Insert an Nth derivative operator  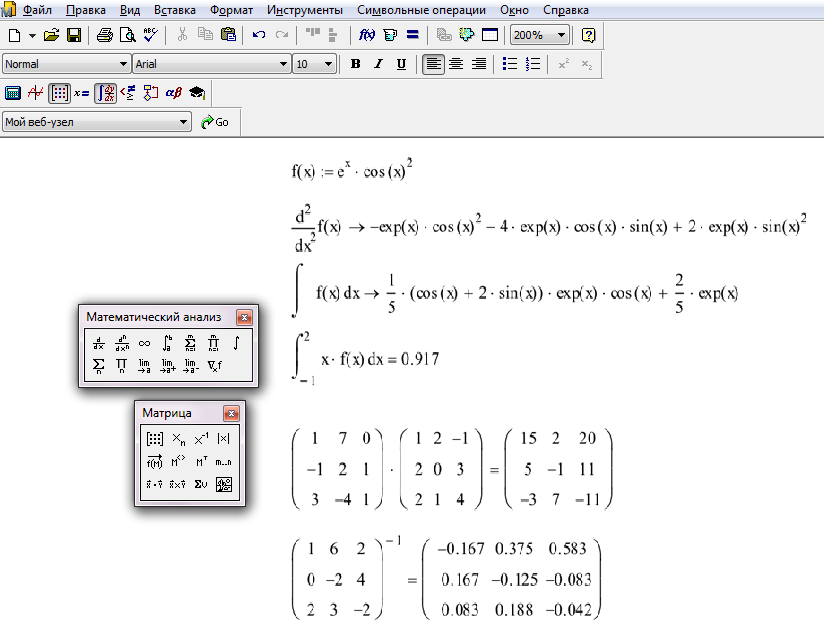[x=122, y=344]
